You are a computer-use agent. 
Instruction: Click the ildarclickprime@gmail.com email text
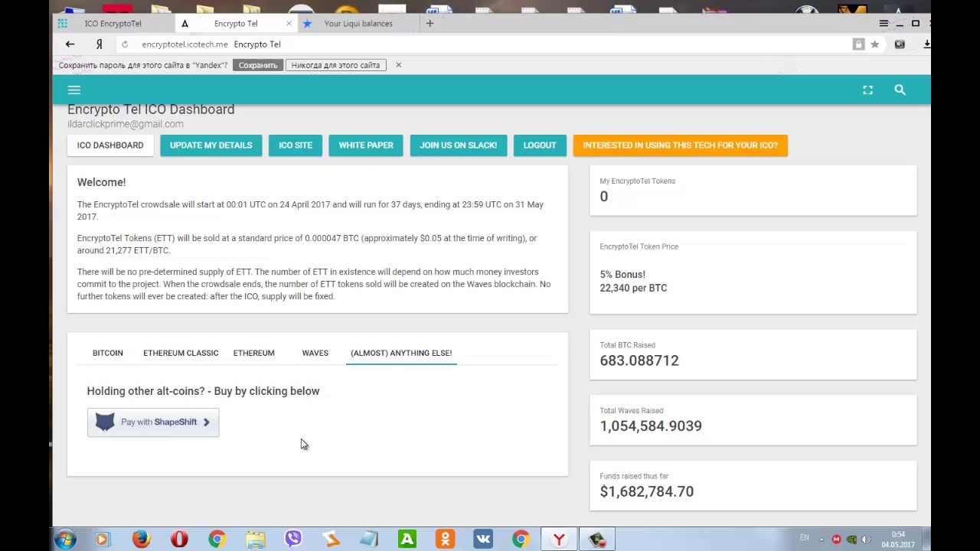126,124
